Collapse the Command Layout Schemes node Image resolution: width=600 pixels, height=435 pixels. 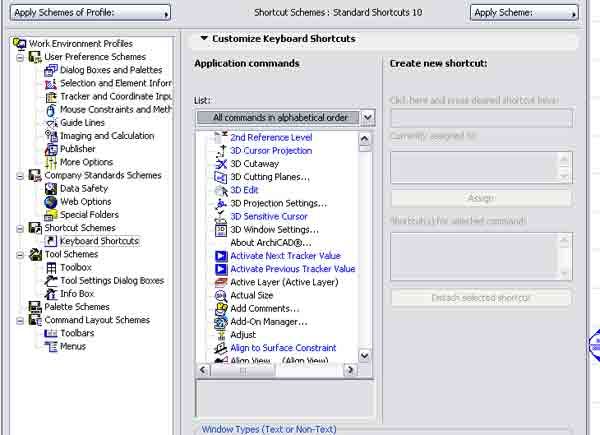click(x=20, y=321)
